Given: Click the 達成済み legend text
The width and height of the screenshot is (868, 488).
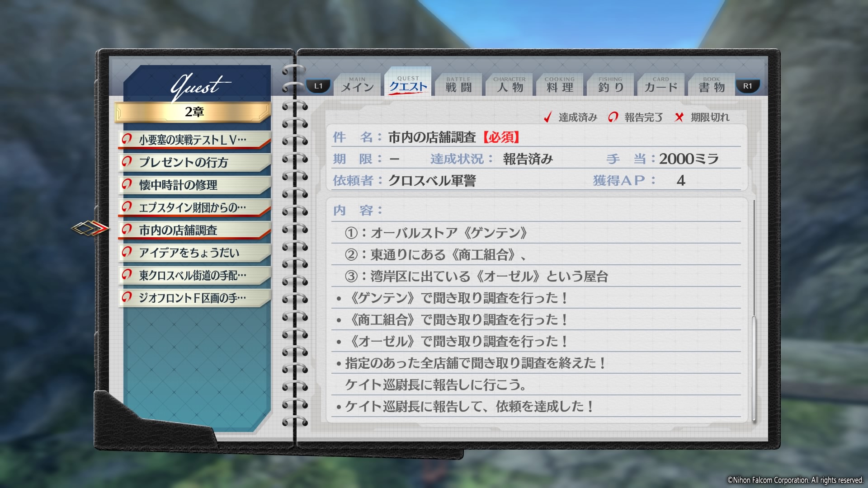Looking at the screenshot, I should tap(578, 117).
